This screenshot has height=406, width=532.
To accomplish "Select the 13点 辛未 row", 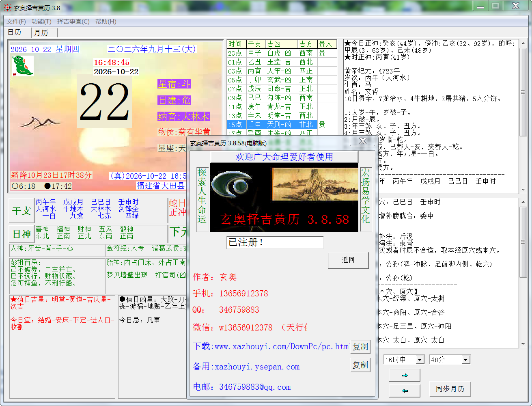I will [282, 116].
